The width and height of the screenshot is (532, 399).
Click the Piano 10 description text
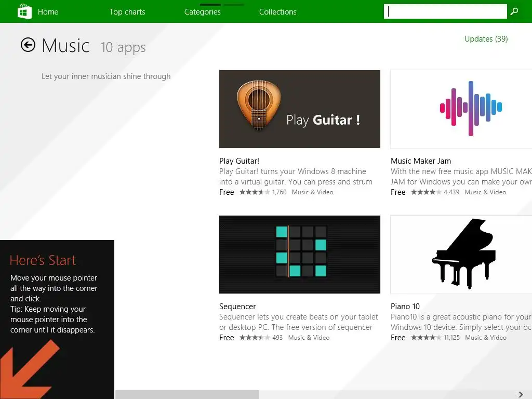coord(461,322)
